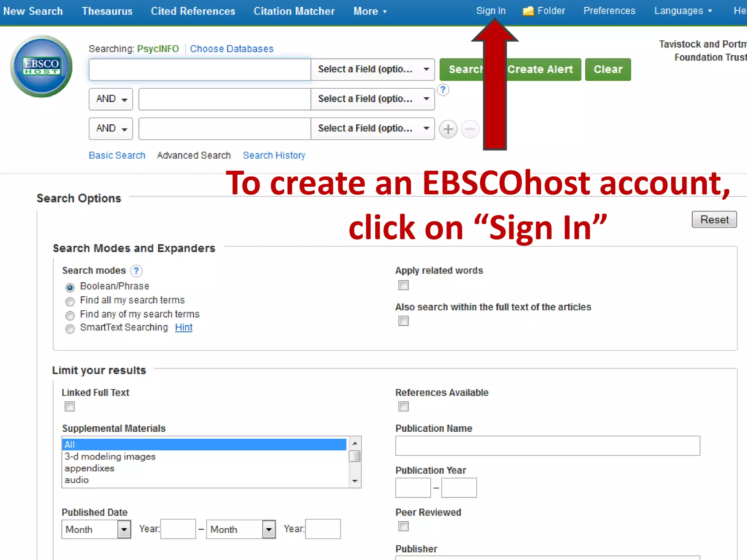Open first Select a Field dropdown
This screenshot has height=560, width=747.
click(x=372, y=69)
